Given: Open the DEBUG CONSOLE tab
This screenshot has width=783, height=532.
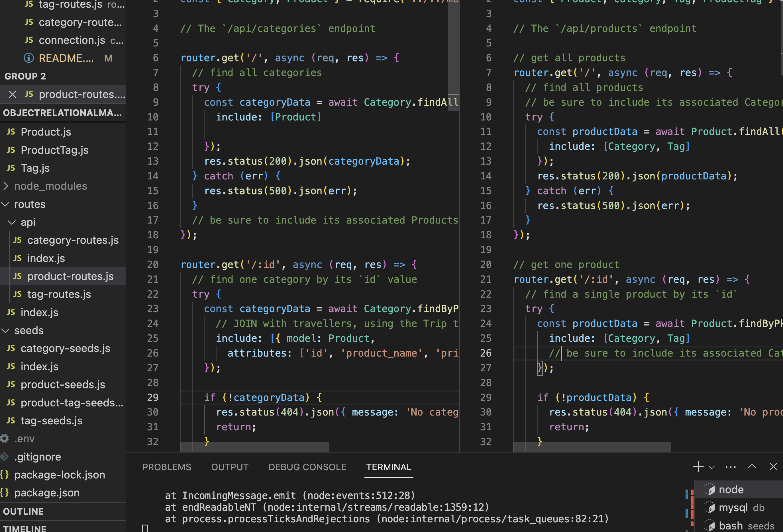Looking at the screenshot, I should tap(307, 467).
